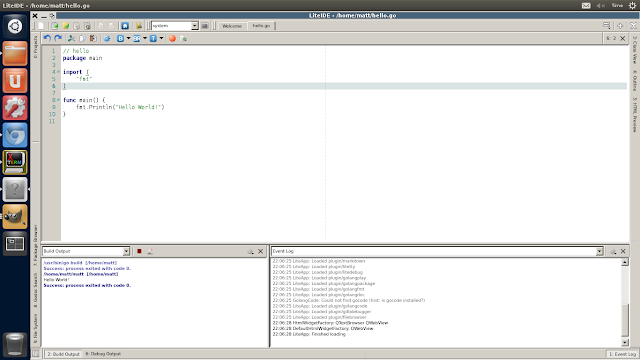Screen dimensions: 640x360
Task: Click the blue B Build icon
Action: (x=120, y=38)
